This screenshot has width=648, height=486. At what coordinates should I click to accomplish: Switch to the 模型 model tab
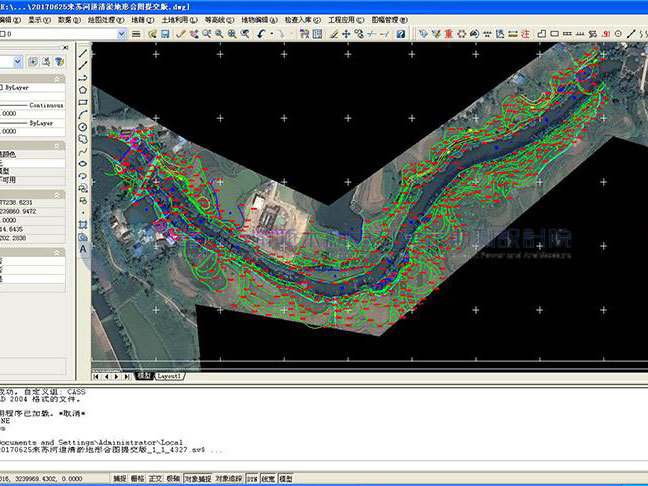(145, 376)
